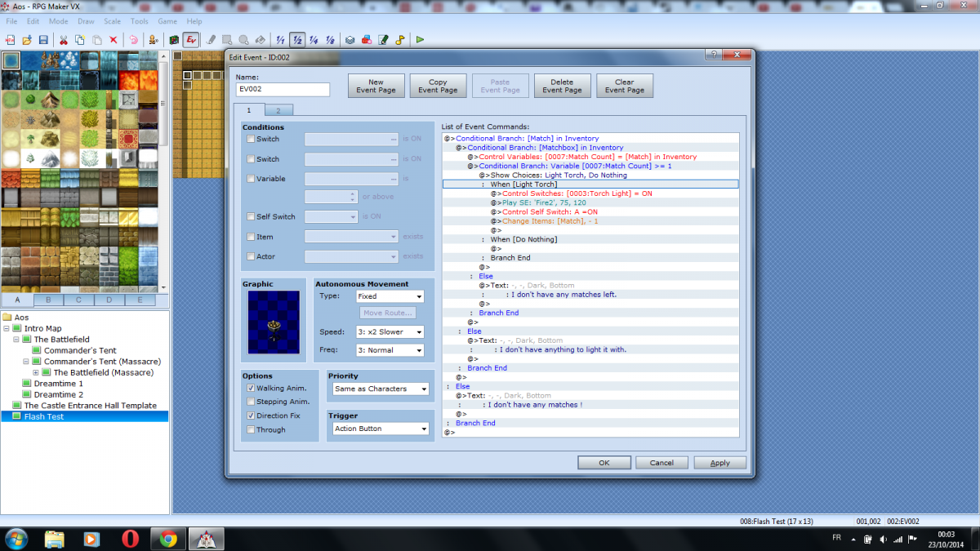Enable the Actor condition checkbox
Screen dimensions: 980x551
[251, 256]
